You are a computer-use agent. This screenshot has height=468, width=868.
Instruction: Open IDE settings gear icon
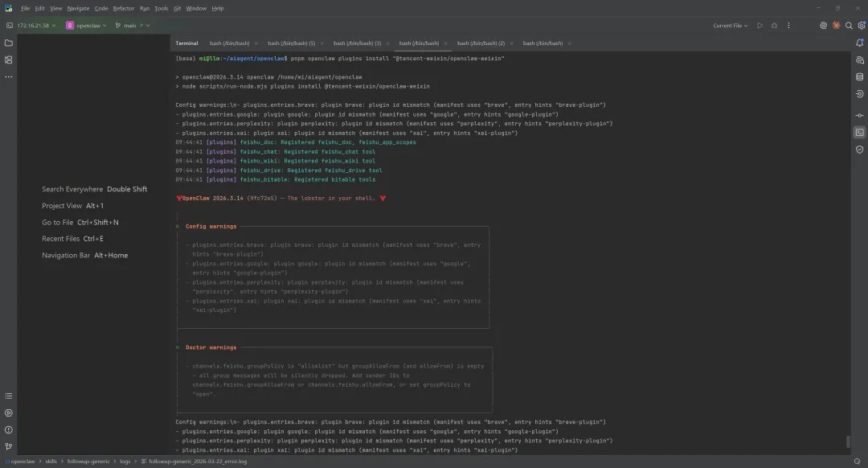[862, 26]
